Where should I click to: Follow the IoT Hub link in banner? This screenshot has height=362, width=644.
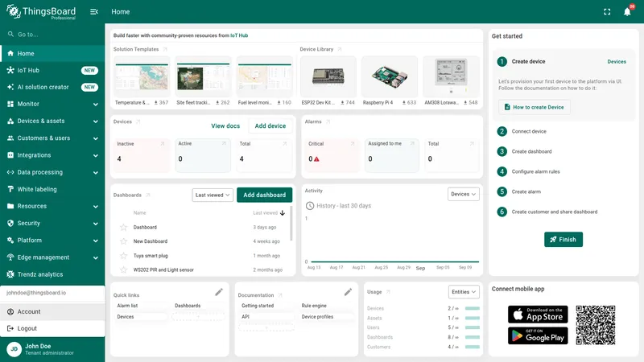click(239, 35)
